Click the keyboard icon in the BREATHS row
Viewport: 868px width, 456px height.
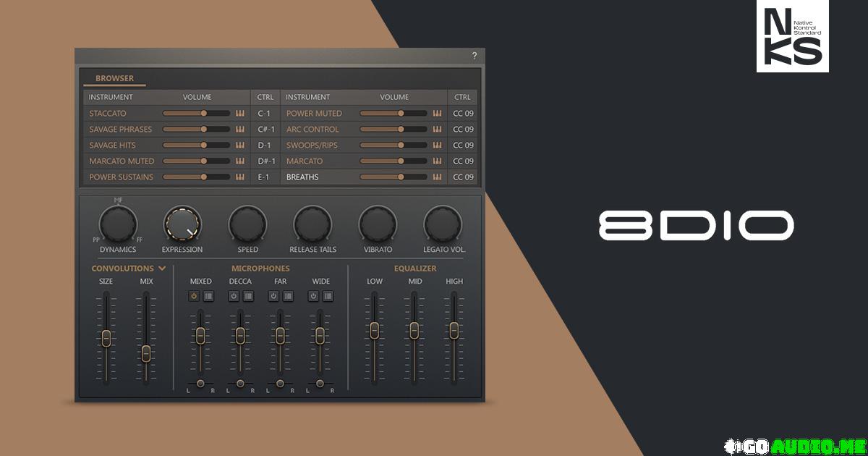437,177
